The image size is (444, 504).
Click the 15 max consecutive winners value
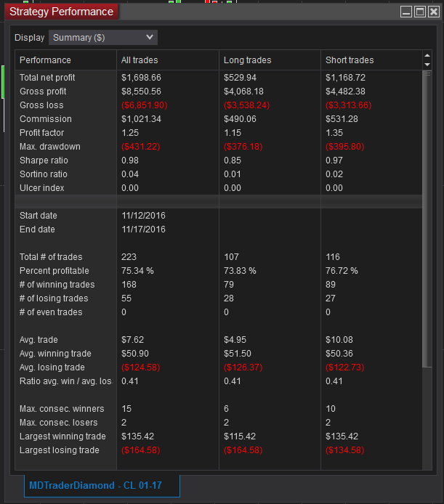[x=126, y=409]
